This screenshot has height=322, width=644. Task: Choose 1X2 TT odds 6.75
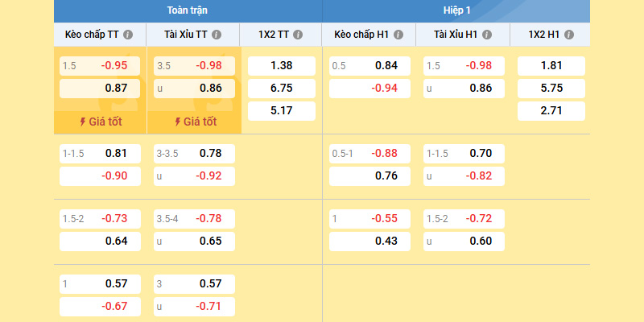(282, 89)
